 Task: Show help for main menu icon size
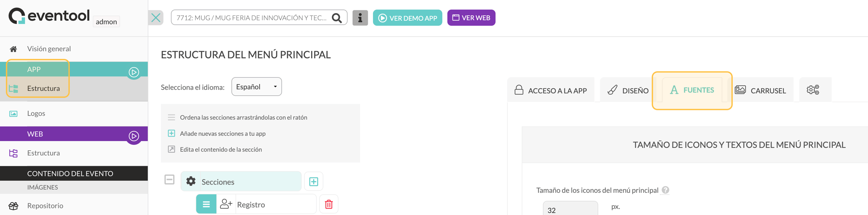click(x=665, y=190)
